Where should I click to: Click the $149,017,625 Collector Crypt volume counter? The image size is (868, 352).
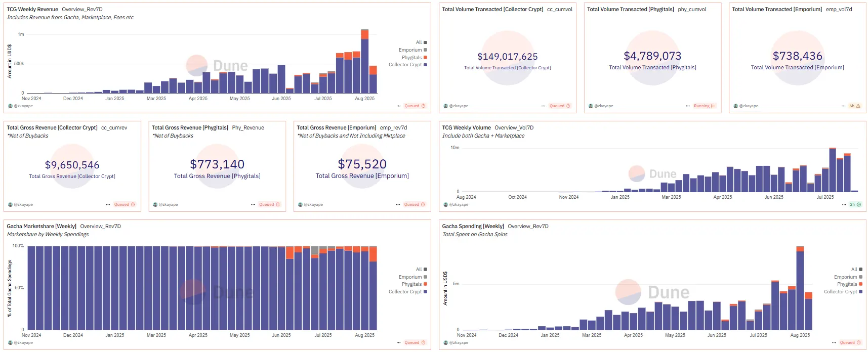coord(507,57)
